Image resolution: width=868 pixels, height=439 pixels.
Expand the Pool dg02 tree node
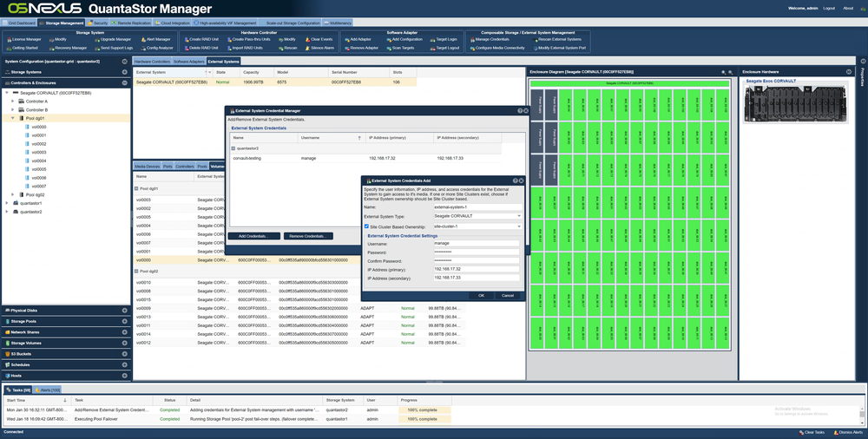[x=13, y=195]
